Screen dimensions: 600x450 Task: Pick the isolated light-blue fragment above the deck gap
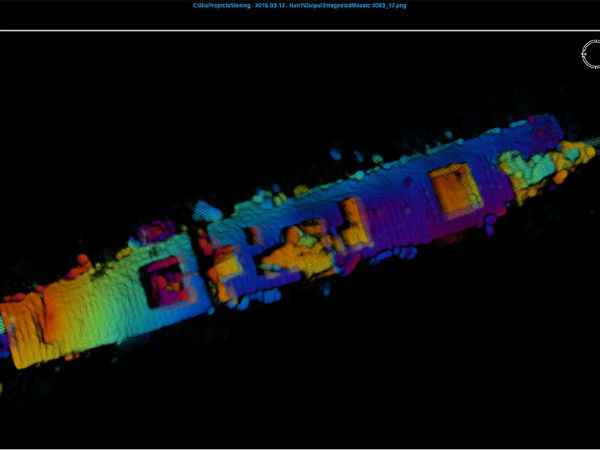click(207, 211)
